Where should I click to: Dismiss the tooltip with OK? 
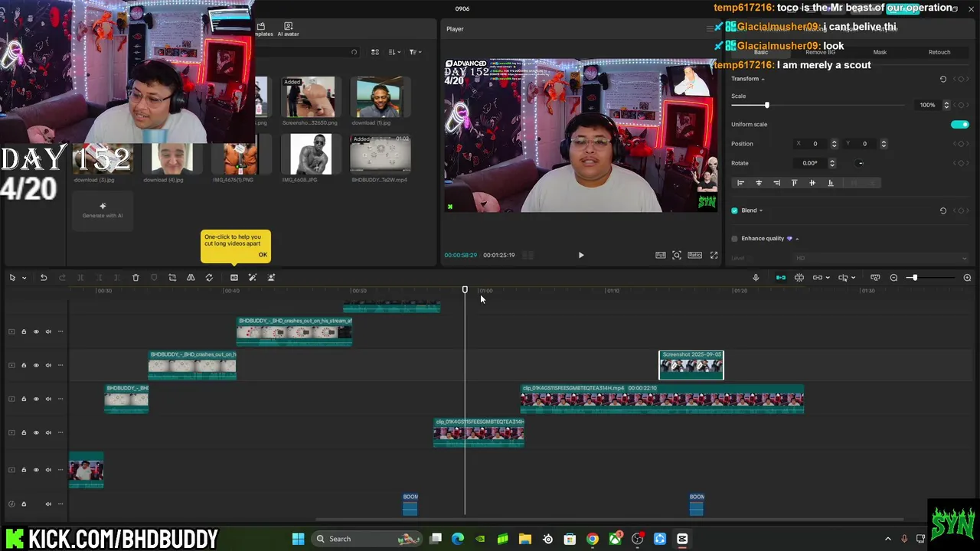[263, 255]
